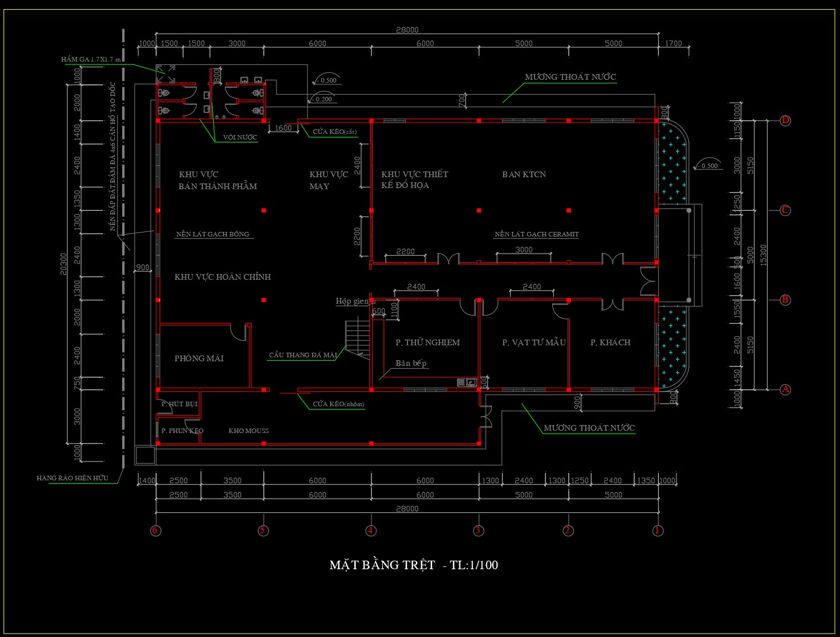
Task: Click the 750 dimension text
Action: pos(77,383)
